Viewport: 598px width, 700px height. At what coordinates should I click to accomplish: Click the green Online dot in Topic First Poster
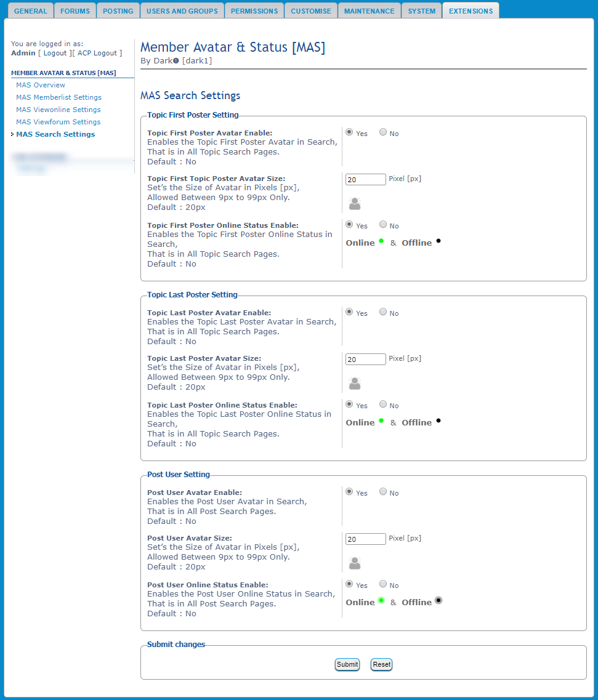coord(381,241)
